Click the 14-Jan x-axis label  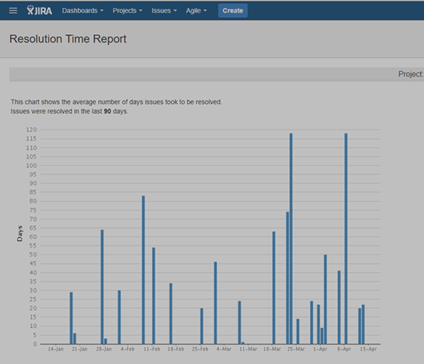click(56, 349)
